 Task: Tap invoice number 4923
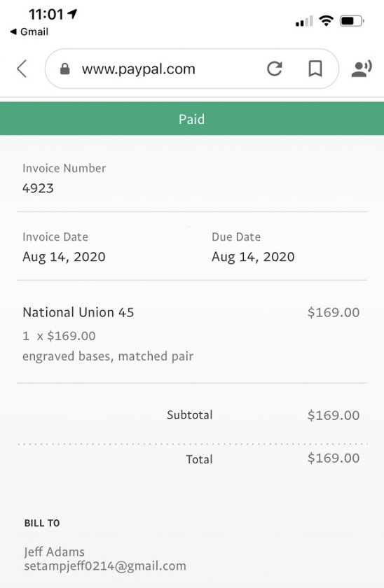point(38,188)
